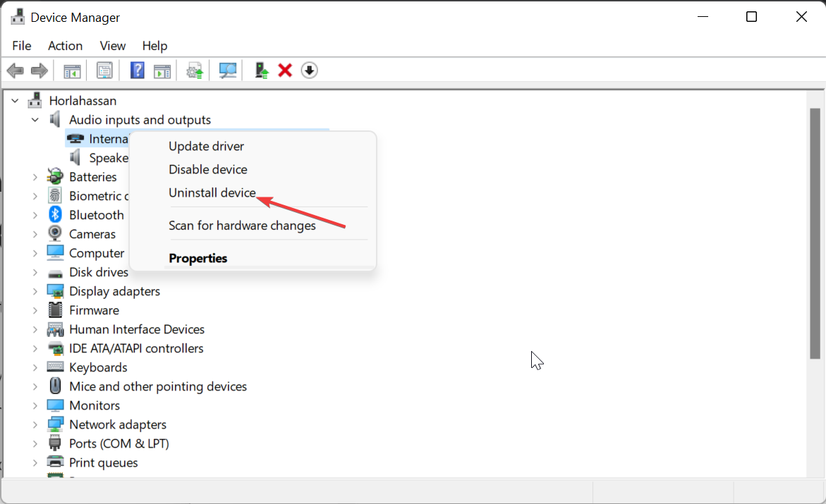The height and width of the screenshot is (504, 826).
Task: Click the red X uninstall device icon
Action: click(x=285, y=70)
